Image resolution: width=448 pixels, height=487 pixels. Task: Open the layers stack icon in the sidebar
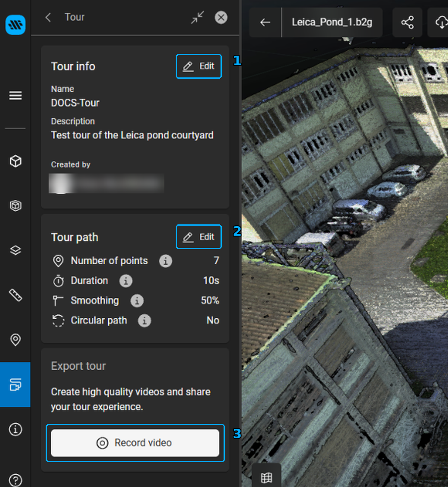15,250
